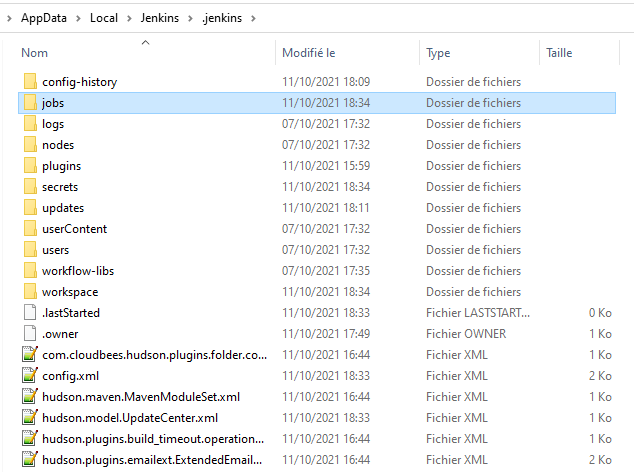Image resolution: width=634 pixels, height=472 pixels.
Task: Select the workspace folder icon
Action: click(x=29, y=292)
